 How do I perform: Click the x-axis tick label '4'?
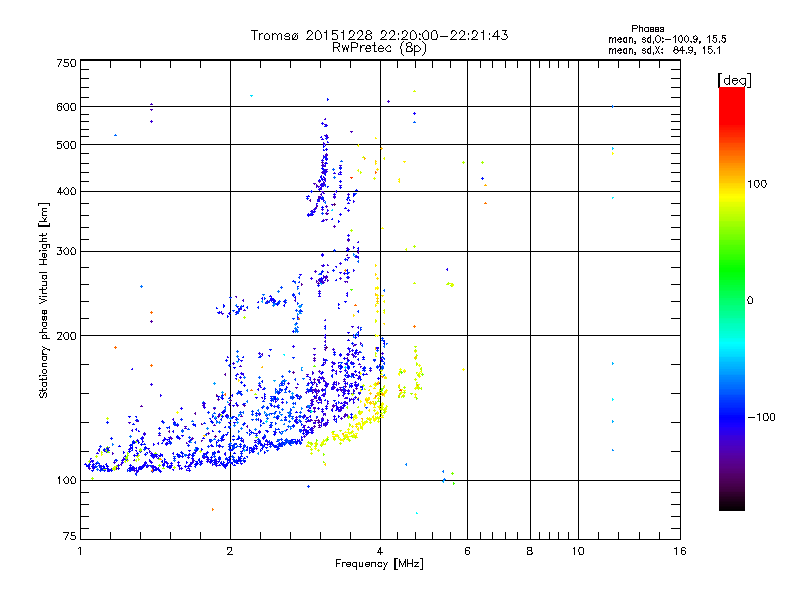[x=380, y=551]
